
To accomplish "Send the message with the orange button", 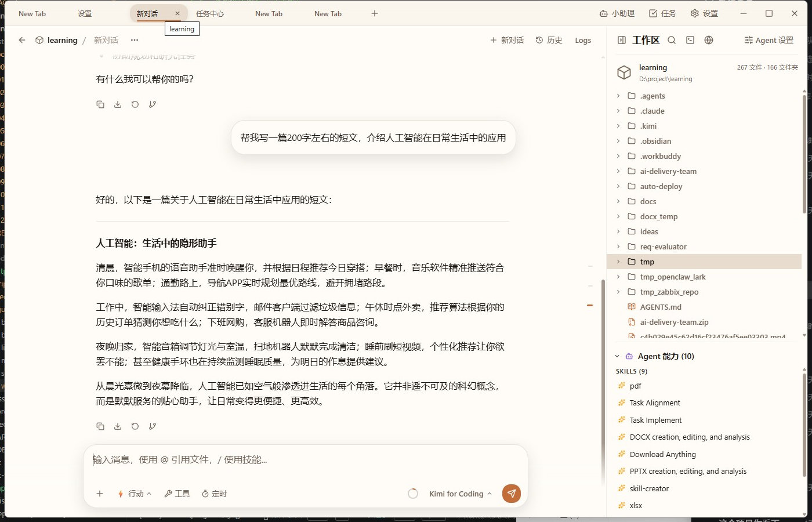I will pos(512,494).
